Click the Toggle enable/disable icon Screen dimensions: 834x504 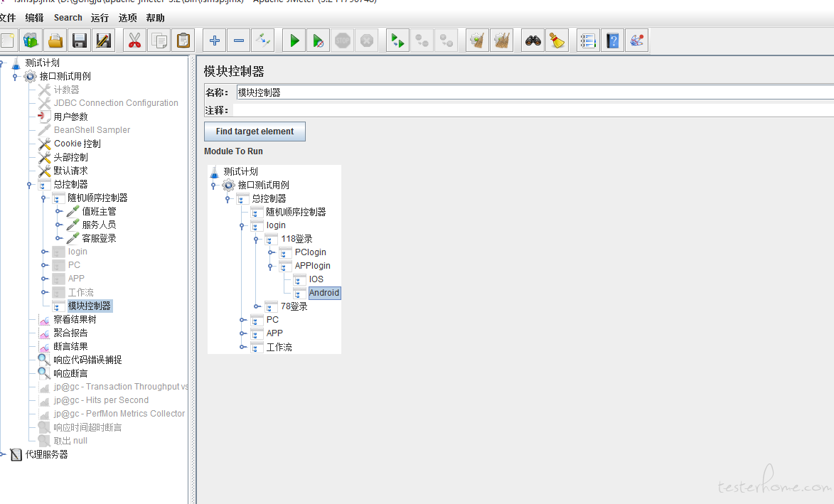263,41
